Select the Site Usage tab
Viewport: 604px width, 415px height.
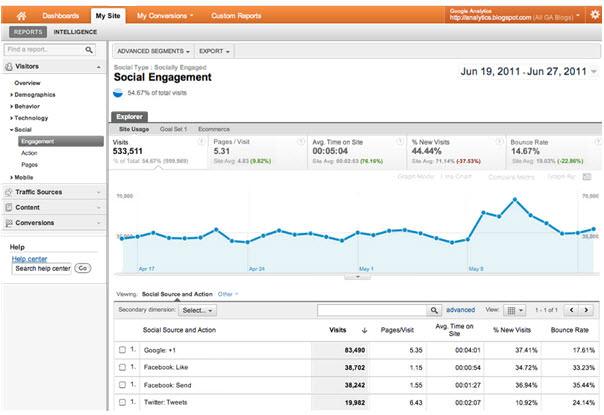point(134,129)
